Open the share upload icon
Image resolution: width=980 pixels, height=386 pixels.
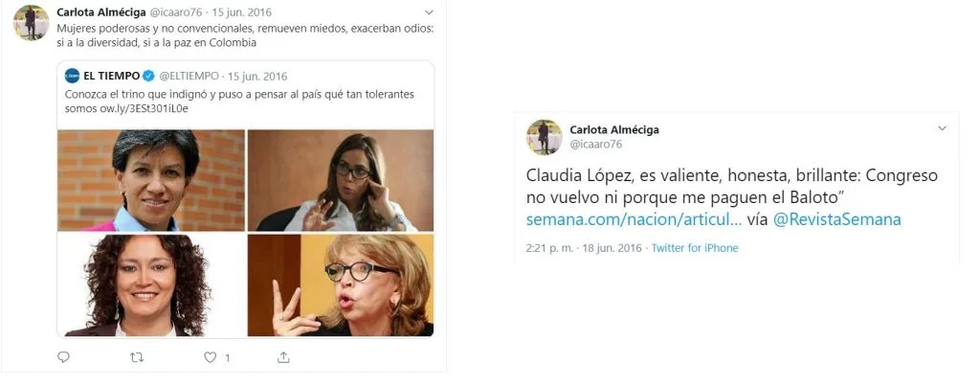283,357
